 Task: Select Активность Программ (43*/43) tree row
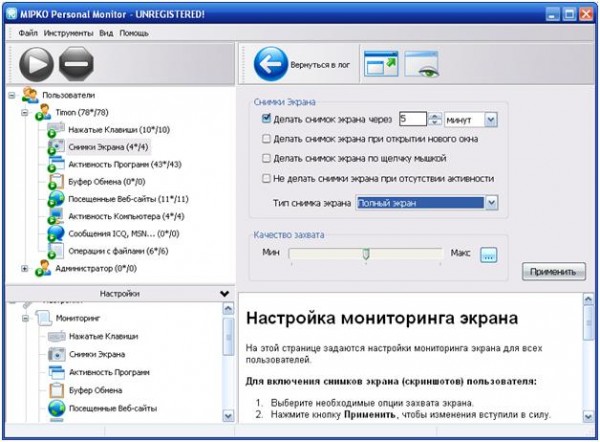[125, 165]
